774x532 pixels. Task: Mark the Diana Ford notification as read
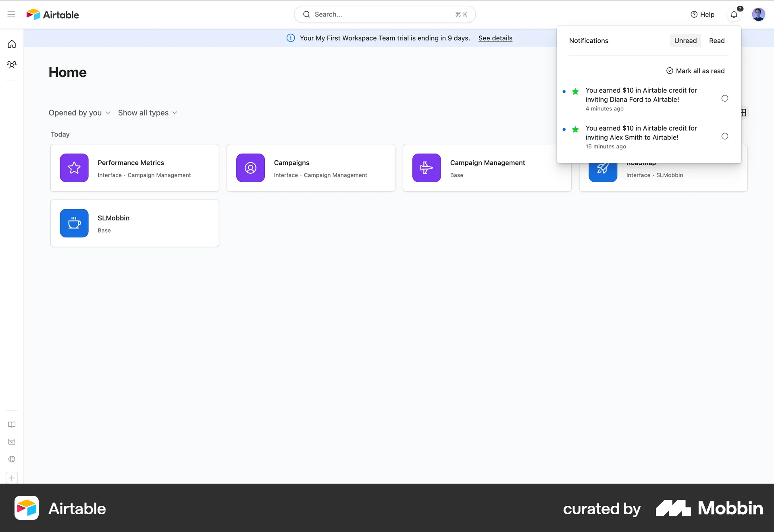coord(724,98)
